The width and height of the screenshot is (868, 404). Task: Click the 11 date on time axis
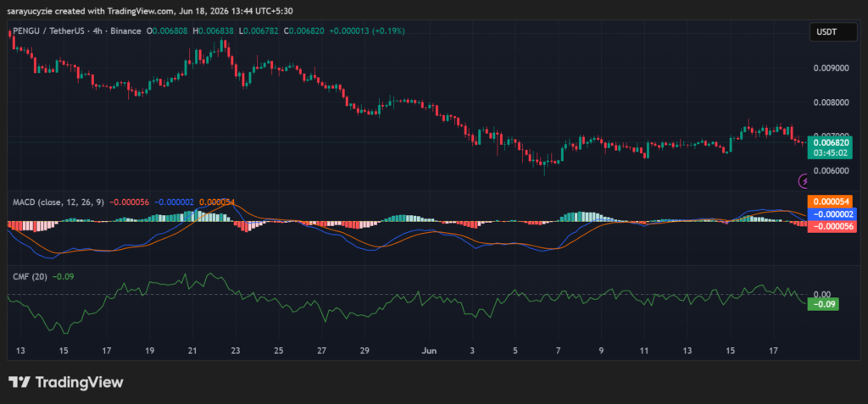click(644, 351)
